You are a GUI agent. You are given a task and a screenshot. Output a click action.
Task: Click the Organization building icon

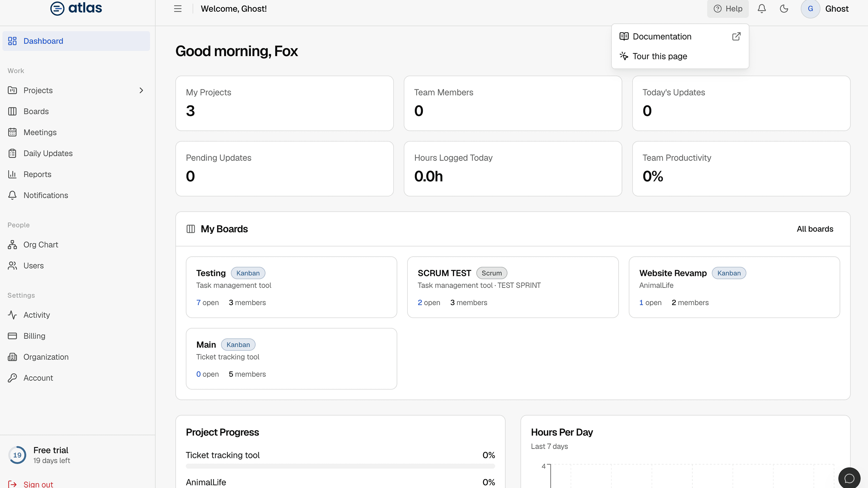click(x=12, y=357)
